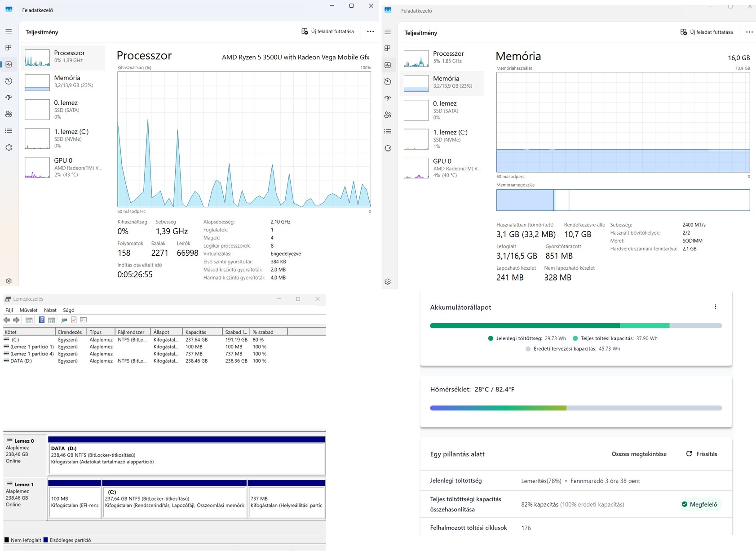Click Frissítés refresh button in battery panel
Image resolution: width=756 pixels, height=560 pixels.
[702, 454]
